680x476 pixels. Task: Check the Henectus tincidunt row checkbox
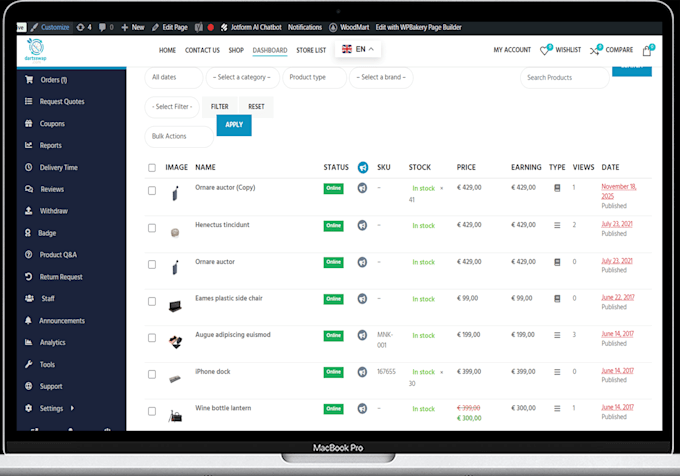coord(152,228)
